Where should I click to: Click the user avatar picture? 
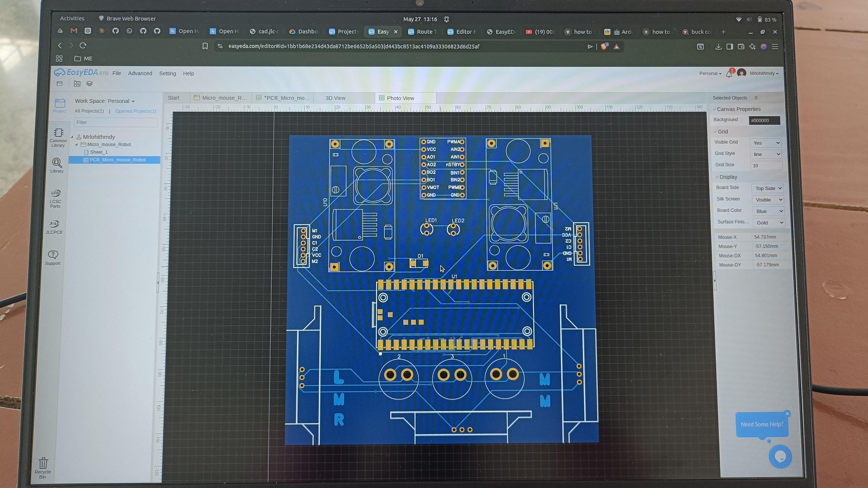click(741, 73)
